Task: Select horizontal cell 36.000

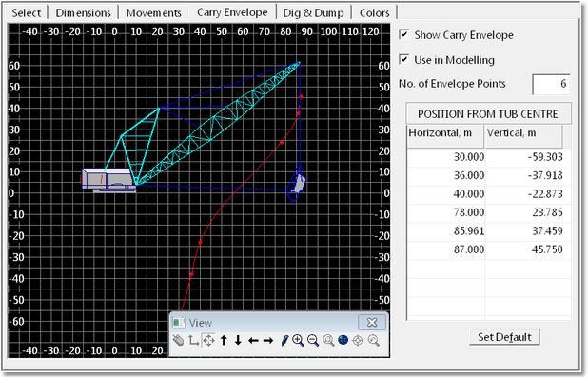Action: (x=446, y=175)
